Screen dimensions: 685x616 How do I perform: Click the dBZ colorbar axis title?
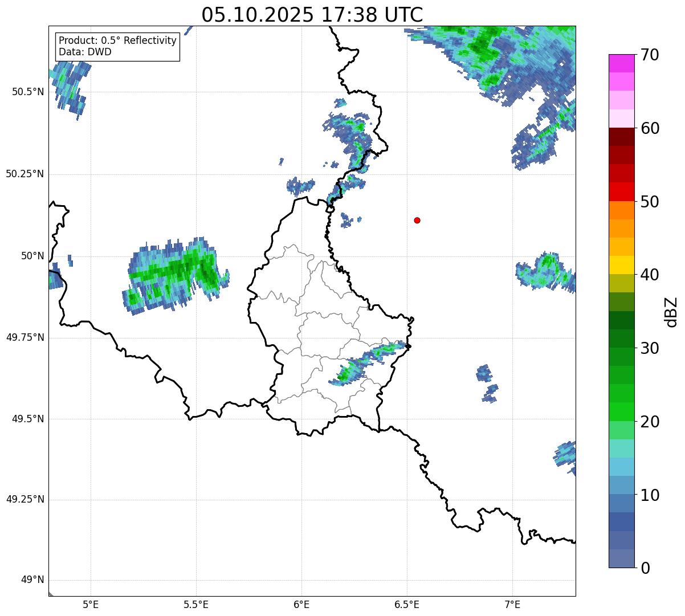click(x=671, y=312)
